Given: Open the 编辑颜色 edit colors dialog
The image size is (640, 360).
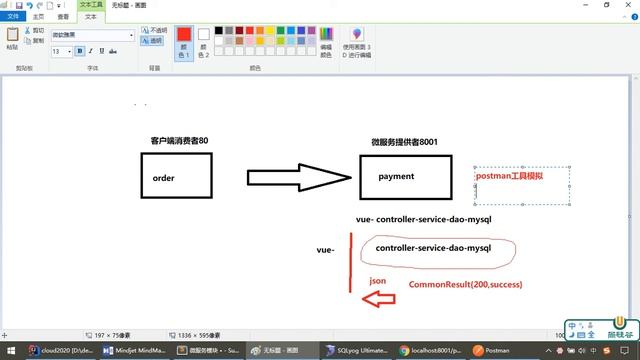Looking at the screenshot, I should coord(326,42).
